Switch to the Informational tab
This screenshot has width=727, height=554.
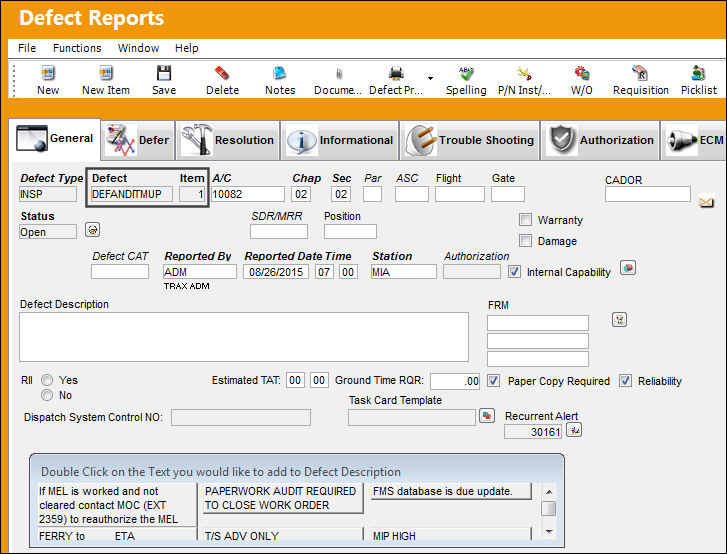340,140
